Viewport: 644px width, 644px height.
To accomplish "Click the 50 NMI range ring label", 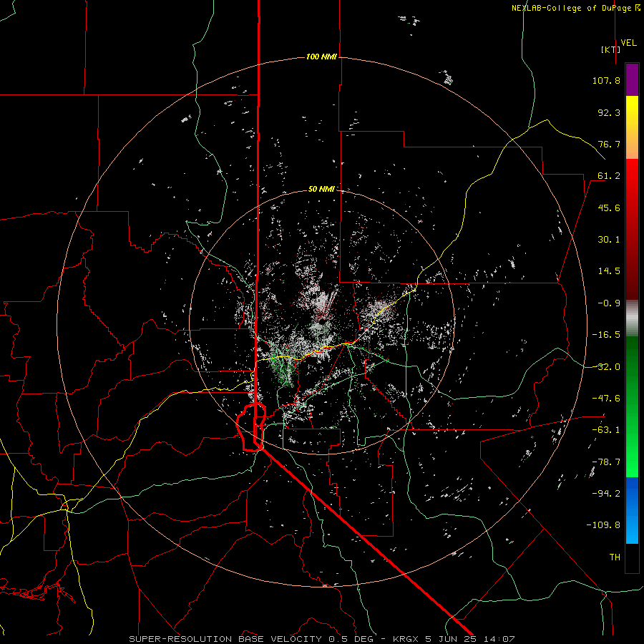I will (321, 189).
